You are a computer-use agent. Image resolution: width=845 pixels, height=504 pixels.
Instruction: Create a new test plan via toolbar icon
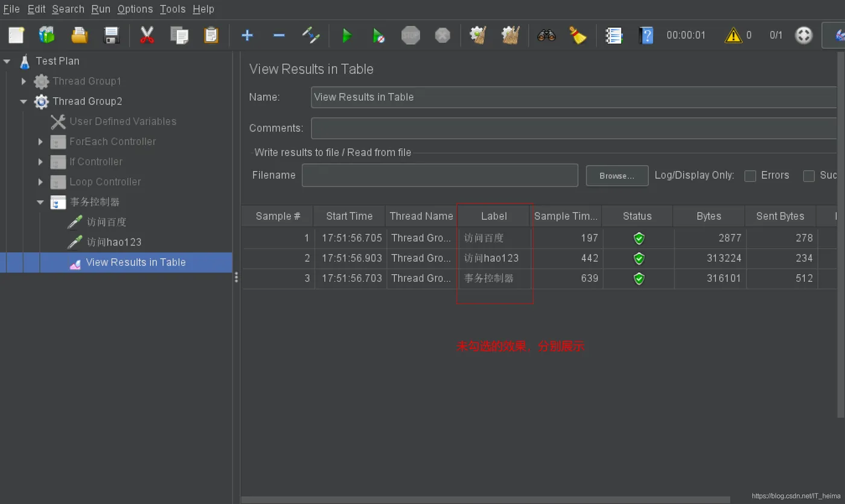[16, 35]
